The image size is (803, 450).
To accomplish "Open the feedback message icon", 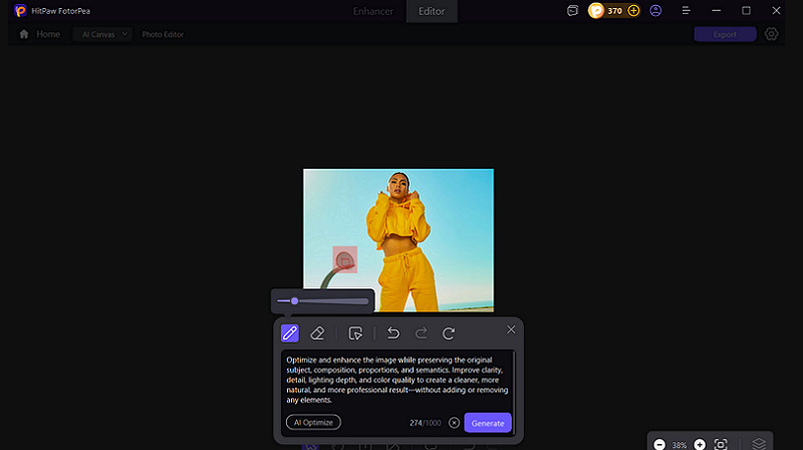I will pos(573,11).
